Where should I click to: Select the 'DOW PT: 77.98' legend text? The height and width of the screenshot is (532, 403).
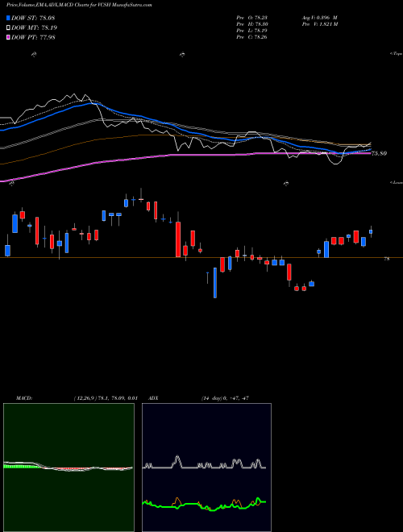33,37
